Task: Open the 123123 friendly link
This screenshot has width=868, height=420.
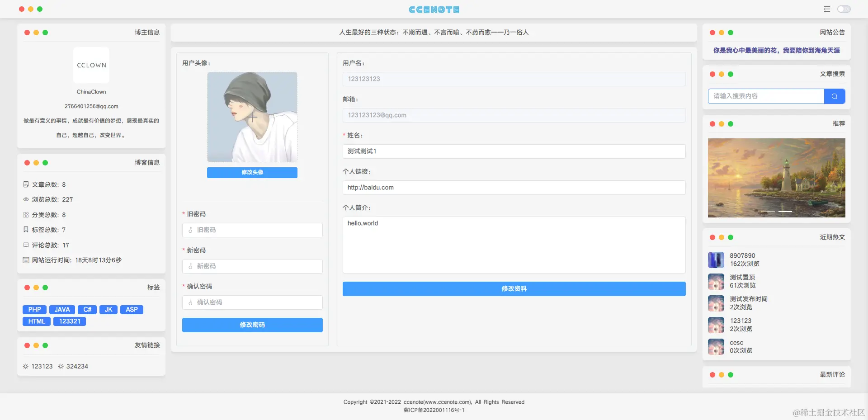Action: click(x=42, y=367)
